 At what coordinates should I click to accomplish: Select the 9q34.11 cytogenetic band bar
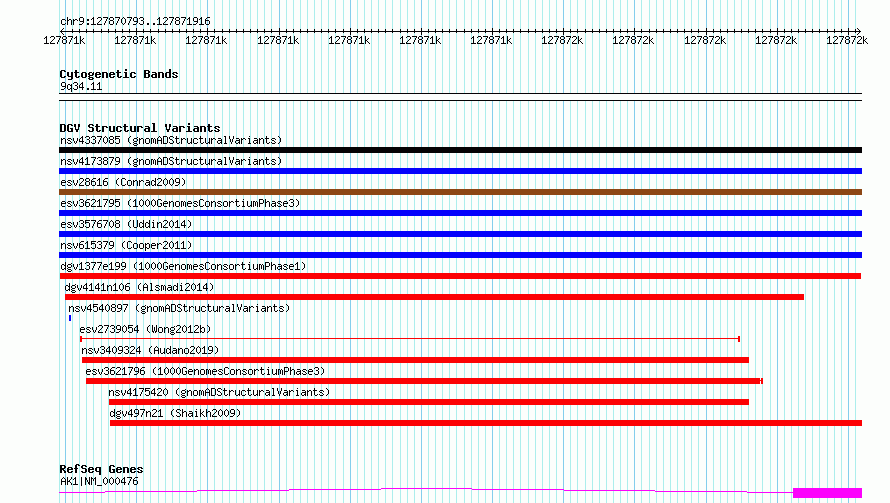[x=460, y=97]
